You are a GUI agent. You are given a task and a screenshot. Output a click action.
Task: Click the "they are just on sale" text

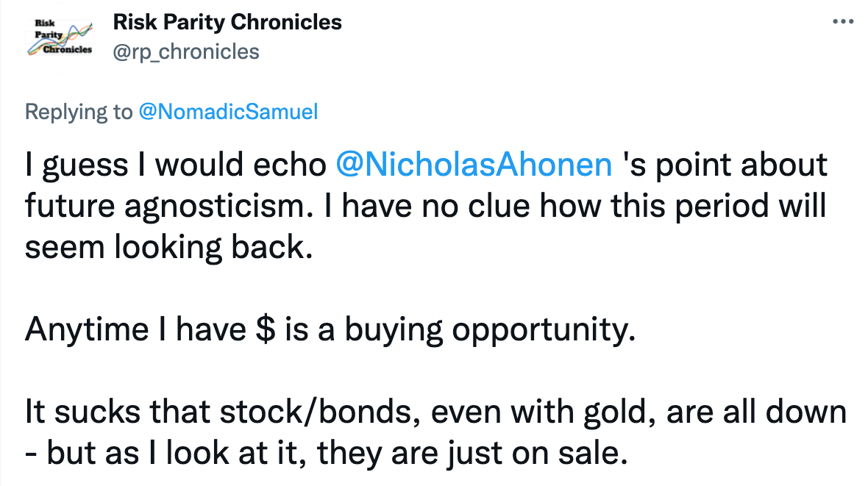(x=472, y=454)
